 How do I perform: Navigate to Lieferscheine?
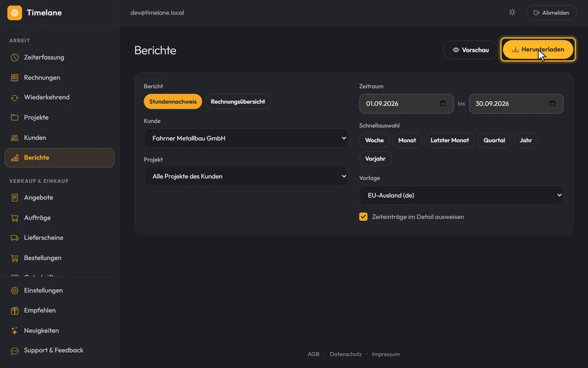click(59, 238)
